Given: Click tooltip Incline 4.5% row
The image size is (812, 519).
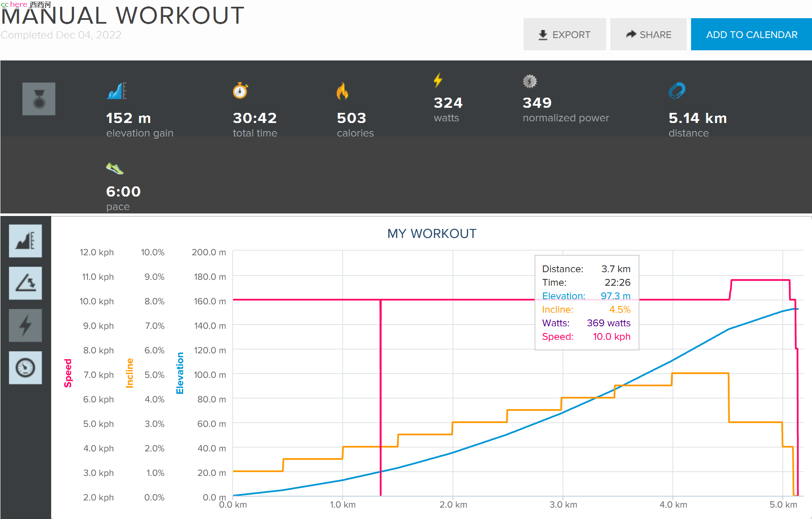Looking at the screenshot, I should [586, 309].
